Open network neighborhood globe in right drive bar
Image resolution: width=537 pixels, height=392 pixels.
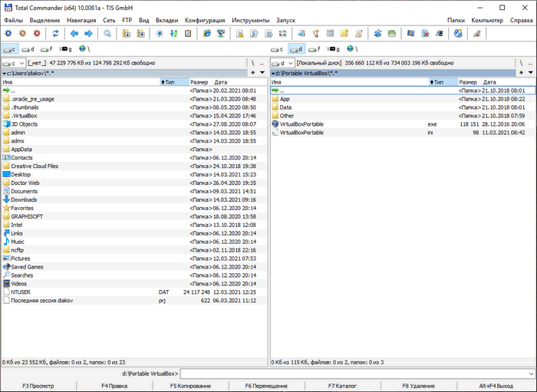point(351,48)
